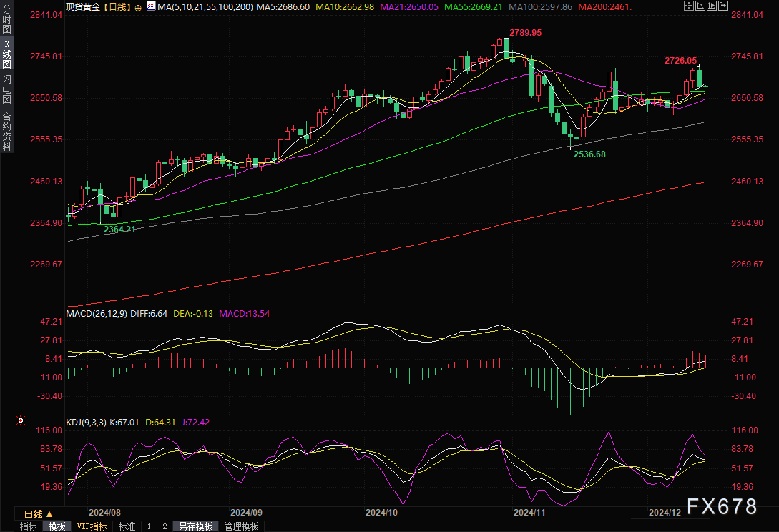
Task: Click the red sun marker near KDJ
Action: click(x=21, y=421)
